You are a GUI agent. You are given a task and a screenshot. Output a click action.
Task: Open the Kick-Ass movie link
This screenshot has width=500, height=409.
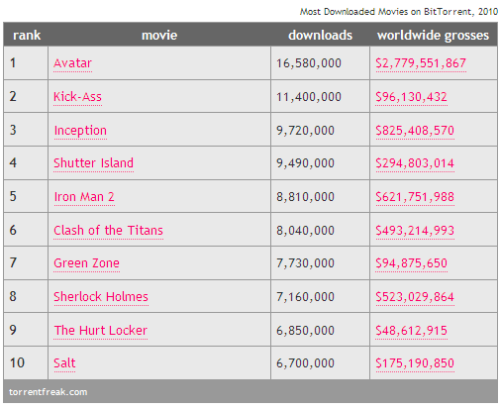pyautogui.click(x=78, y=97)
